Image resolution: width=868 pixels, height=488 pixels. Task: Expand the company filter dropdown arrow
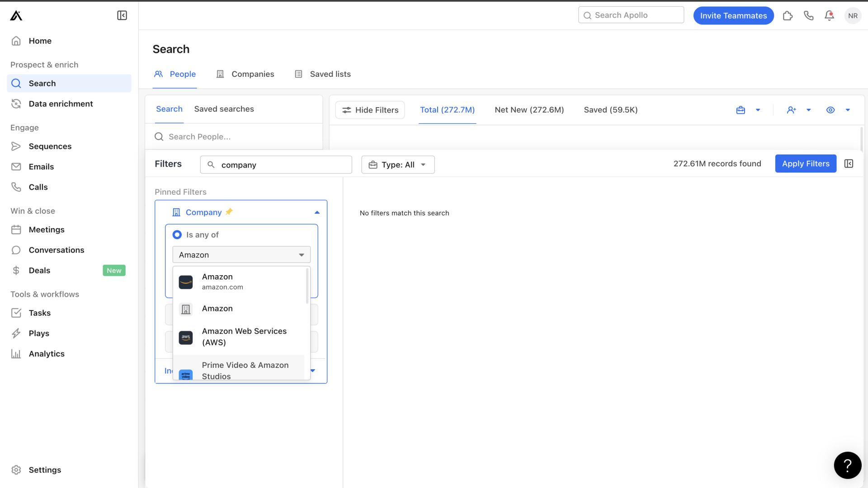click(x=316, y=212)
